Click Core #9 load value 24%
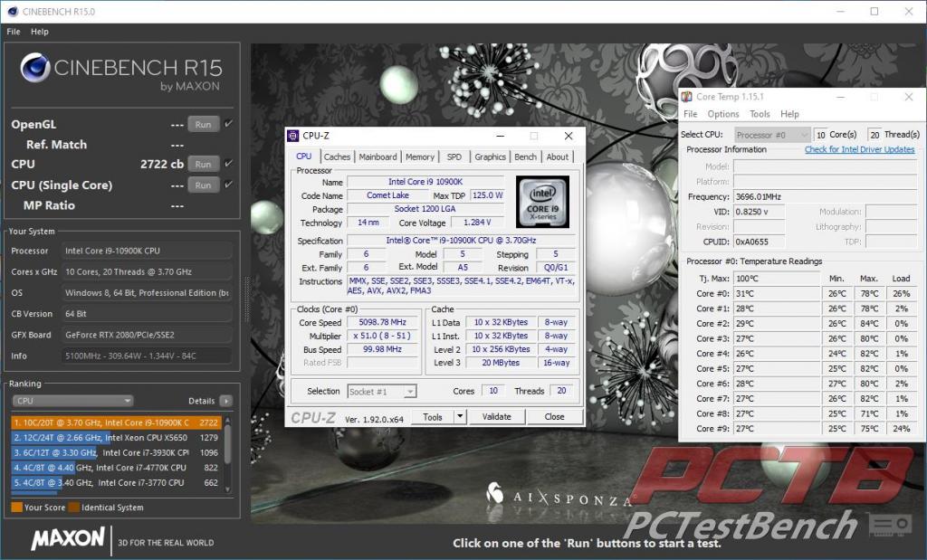Screen dimensions: 927x560 (x=901, y=429)
